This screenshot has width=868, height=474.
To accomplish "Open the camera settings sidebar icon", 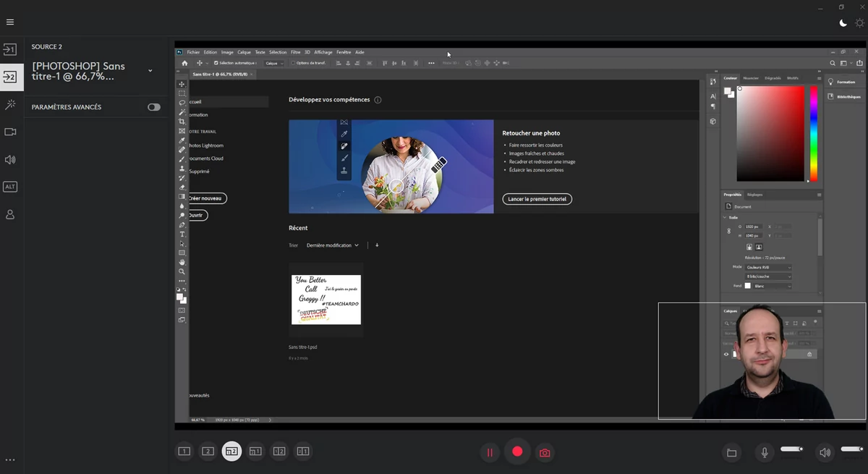I will [10, 132].
